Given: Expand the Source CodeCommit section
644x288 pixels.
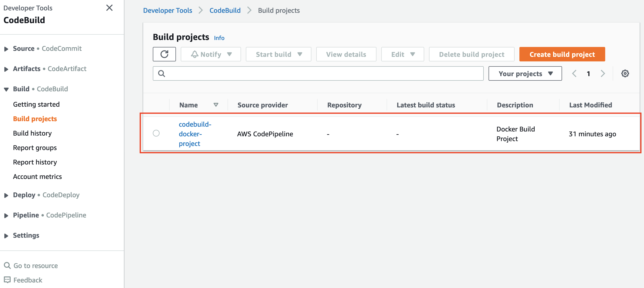Looking at the screenshot, I should tap(6, 49).
